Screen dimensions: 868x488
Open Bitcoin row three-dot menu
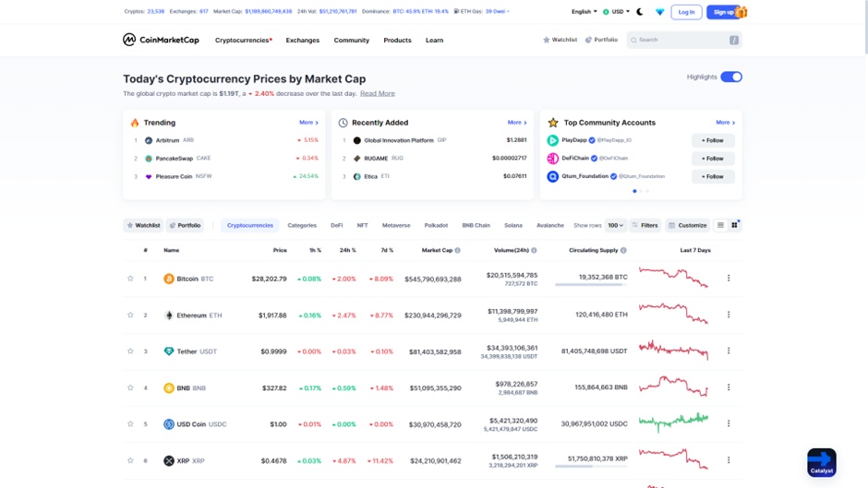(x=729, y=278)
